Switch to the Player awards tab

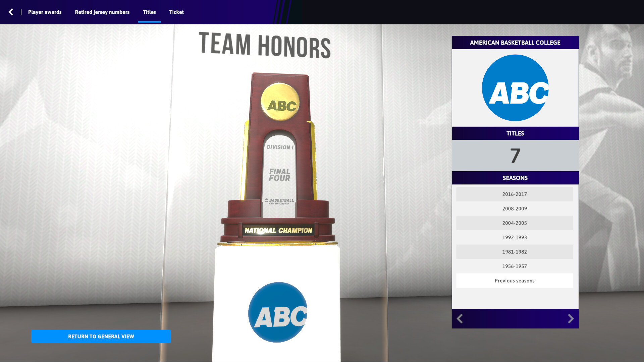[45, 12]
